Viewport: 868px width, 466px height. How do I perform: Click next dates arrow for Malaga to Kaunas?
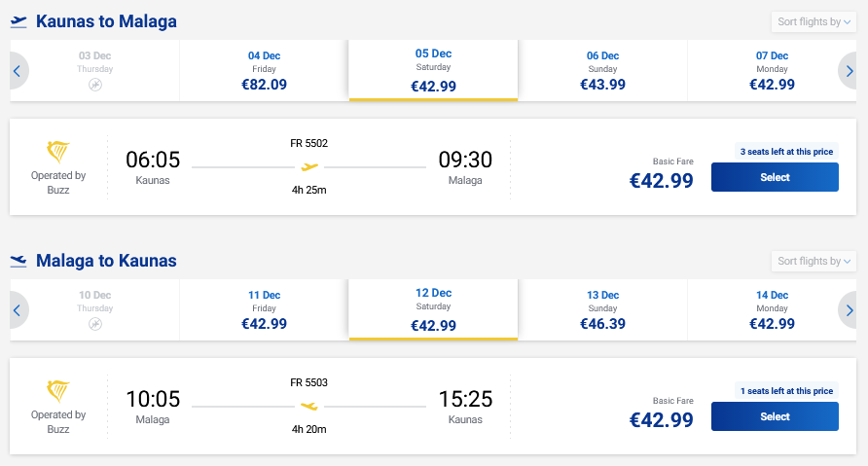coord(849,310)
